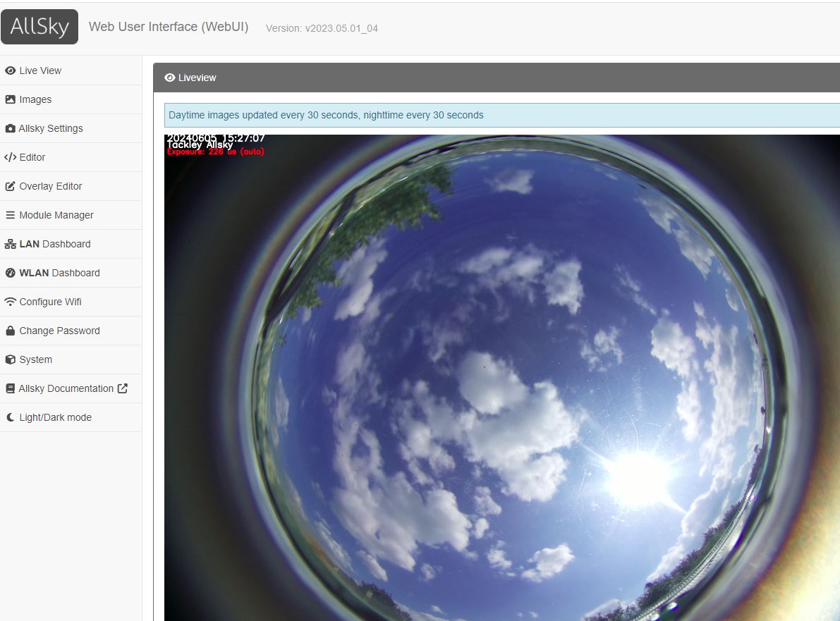Click the AllSky logo in the header
The image size is (840, 621).
(x=39, y=26)
